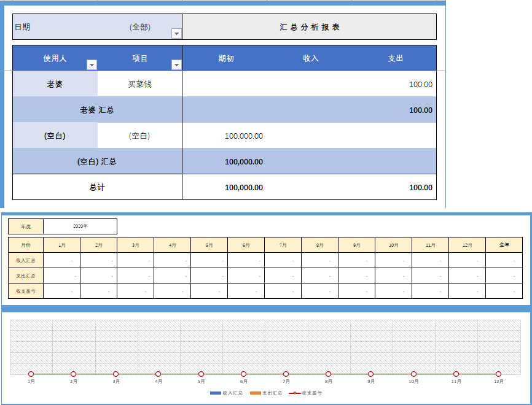Click the chart line marker above 1月

31,374
